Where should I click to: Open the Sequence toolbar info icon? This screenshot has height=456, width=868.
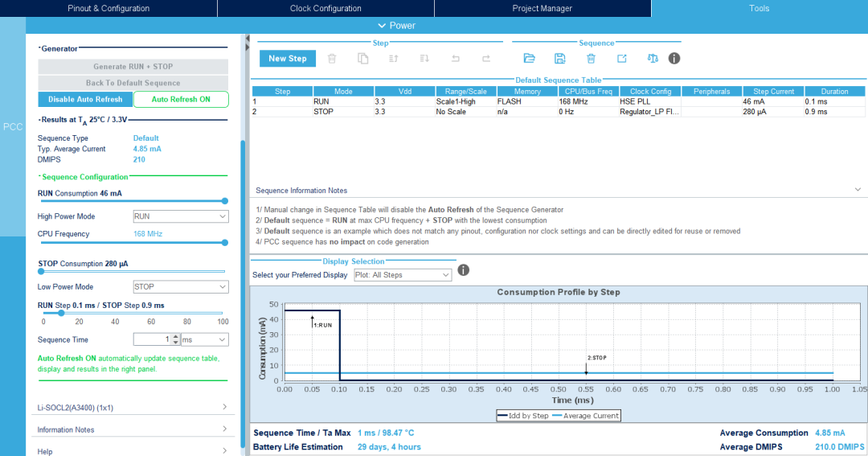(674, 58)
